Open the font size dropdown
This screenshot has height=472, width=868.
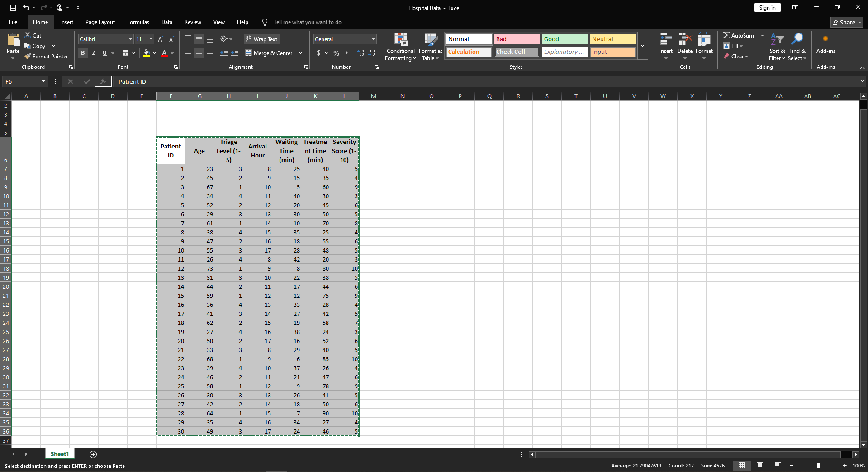click(151, 39)
